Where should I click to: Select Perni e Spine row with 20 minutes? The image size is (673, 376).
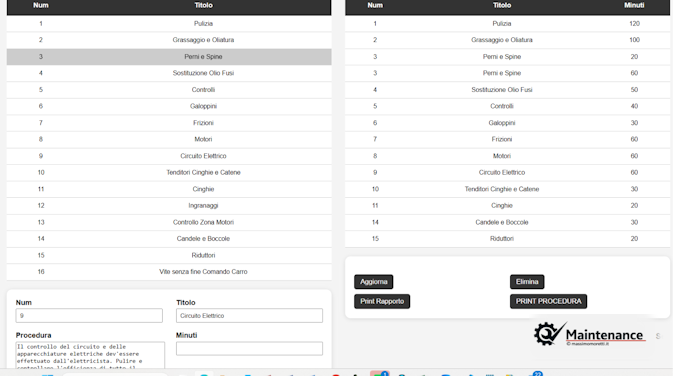[x=507, y=57]
